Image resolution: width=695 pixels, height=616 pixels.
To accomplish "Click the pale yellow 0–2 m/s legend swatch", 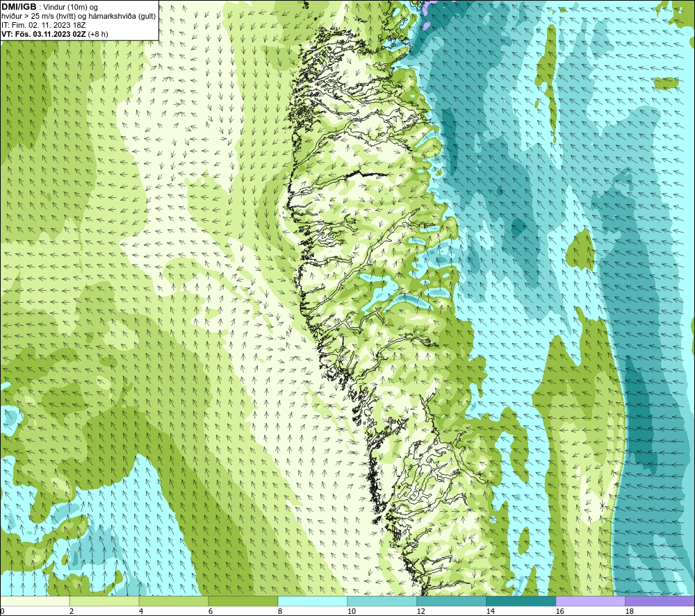I will coord(35,601).
